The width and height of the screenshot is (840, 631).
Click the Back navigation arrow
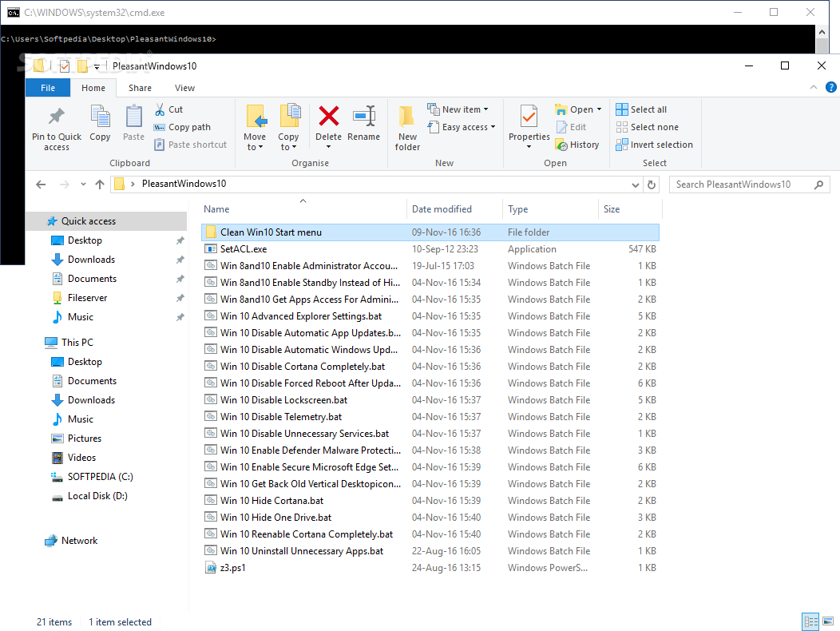coord(41,185)
